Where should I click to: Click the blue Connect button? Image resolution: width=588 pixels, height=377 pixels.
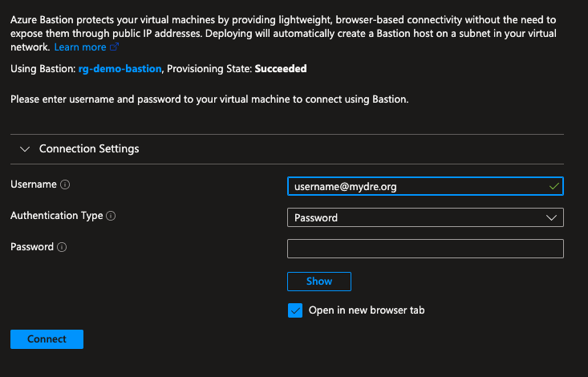47,339
